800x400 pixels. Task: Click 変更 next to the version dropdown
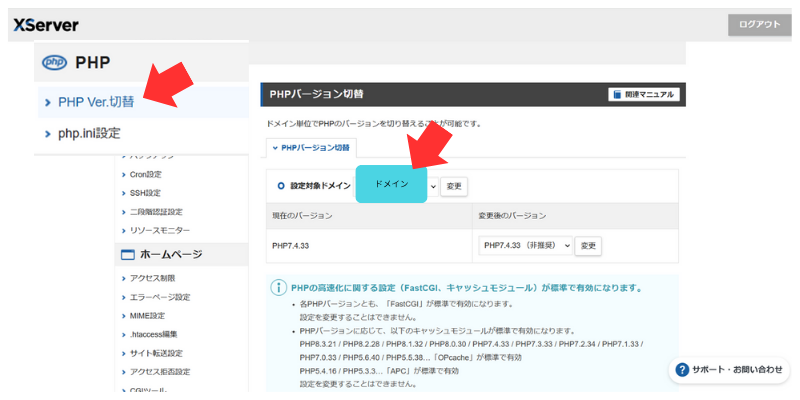588,245
